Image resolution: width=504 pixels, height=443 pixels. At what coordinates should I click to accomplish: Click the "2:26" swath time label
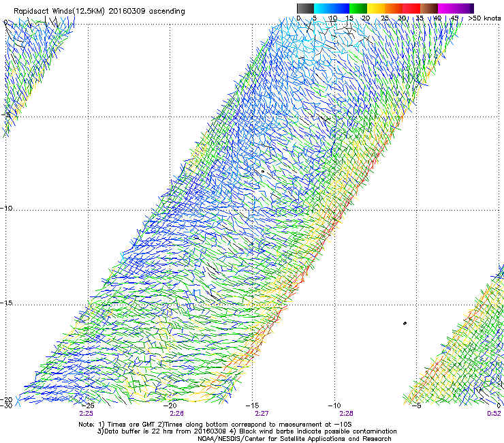(177, 414)
